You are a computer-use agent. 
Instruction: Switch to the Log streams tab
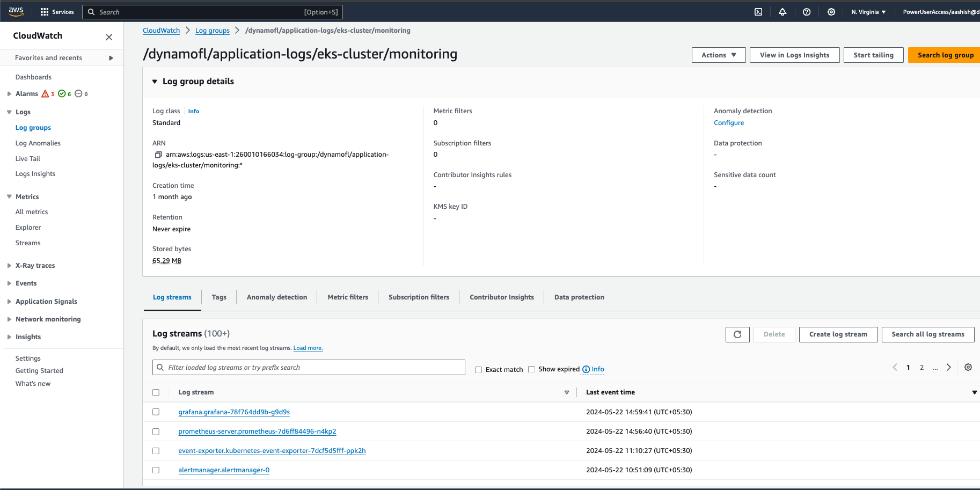[x=172, y=297]
